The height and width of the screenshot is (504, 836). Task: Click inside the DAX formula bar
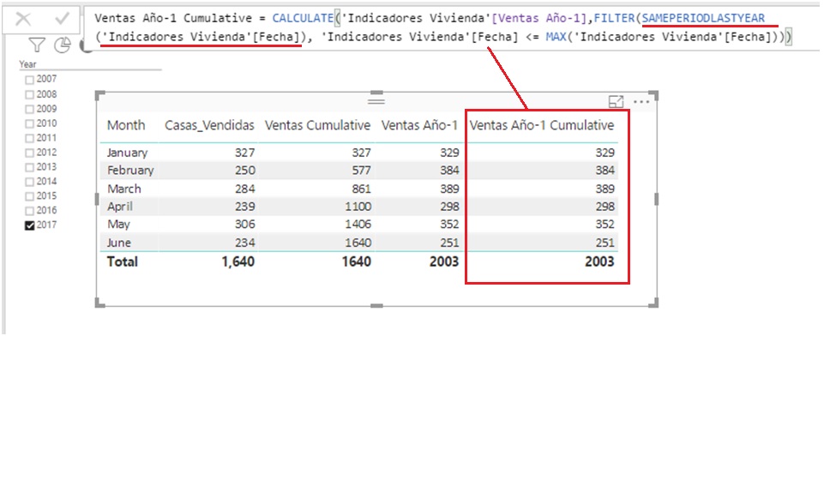point(450,27)
